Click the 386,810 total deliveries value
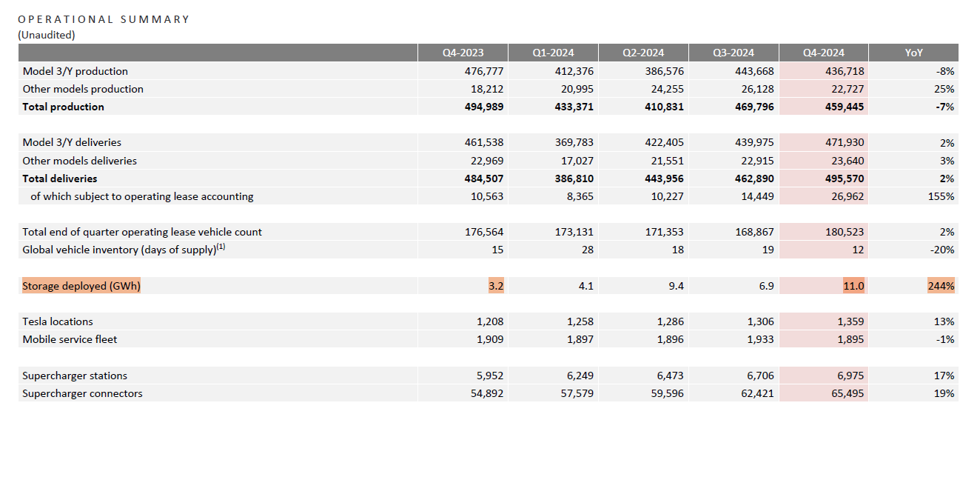The width and height of the screenshot is (980, 477). pyautogui.click(x=574, y=179)
